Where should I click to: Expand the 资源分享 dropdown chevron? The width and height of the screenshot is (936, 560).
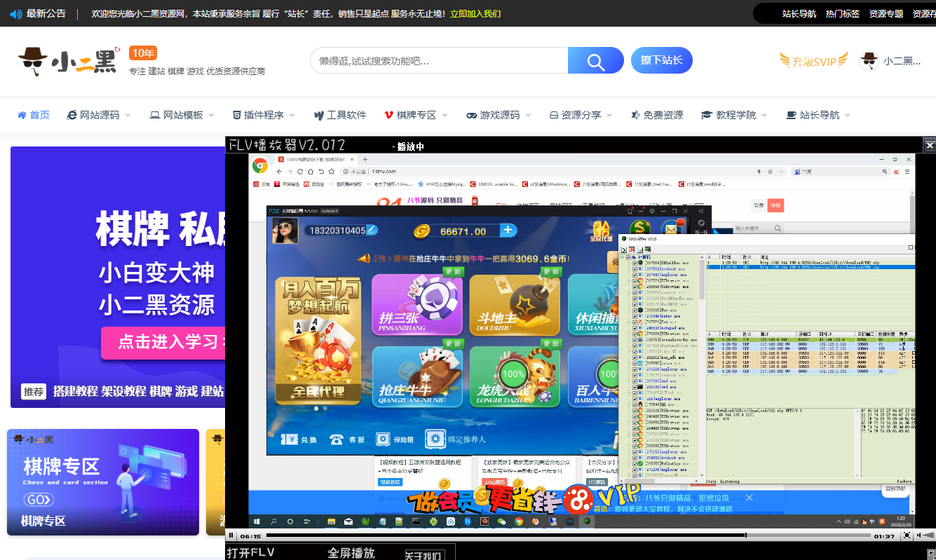click(609, 115)
